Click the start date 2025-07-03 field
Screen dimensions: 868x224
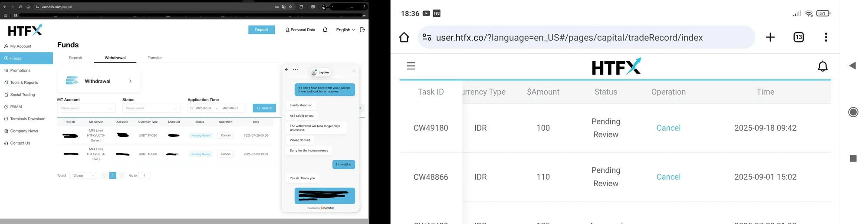click(x=203, y=108)
